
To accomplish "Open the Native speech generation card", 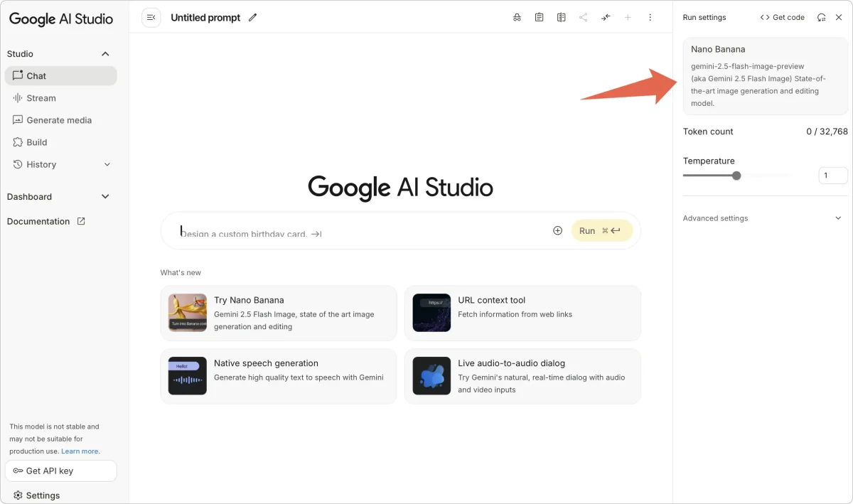I will 279,376.
